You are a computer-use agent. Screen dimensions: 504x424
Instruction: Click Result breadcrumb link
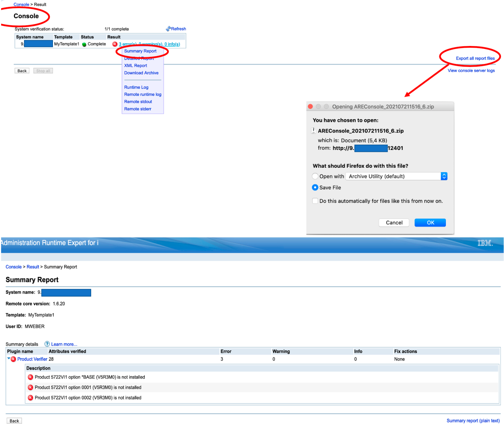coord(33,267)
